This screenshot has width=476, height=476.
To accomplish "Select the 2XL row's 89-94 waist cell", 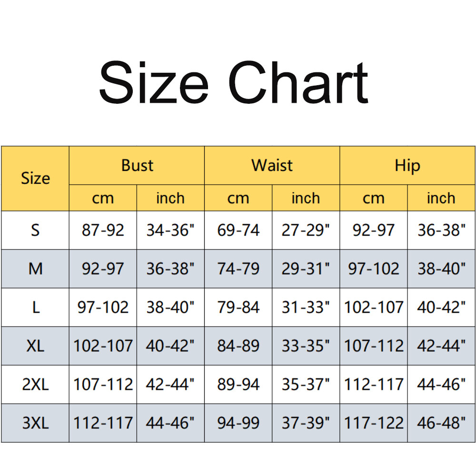I will point(238,385).
